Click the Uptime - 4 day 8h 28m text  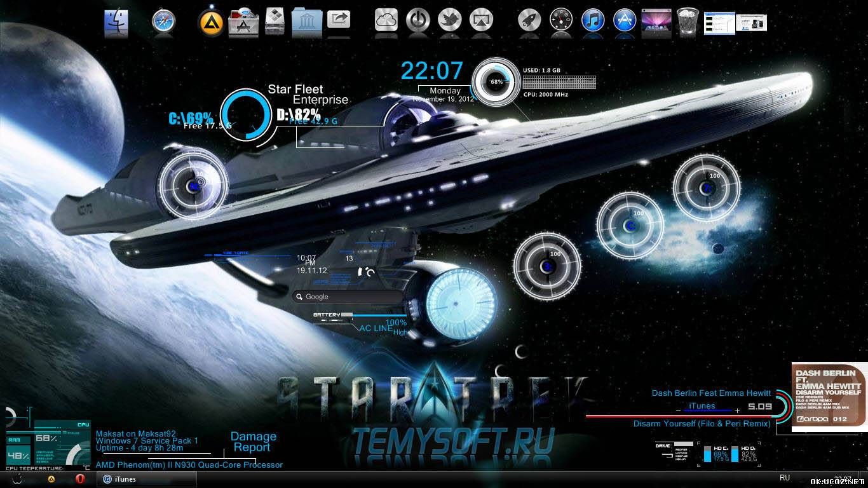click(x=140, y=449)
